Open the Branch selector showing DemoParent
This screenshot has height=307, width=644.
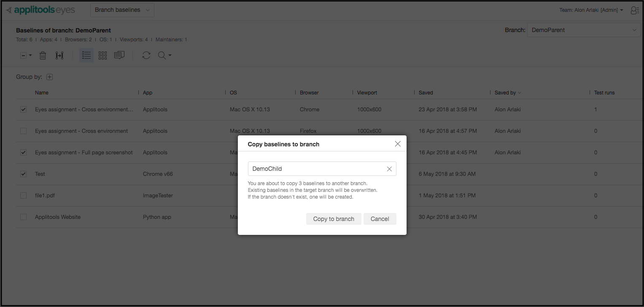(584, 30)
